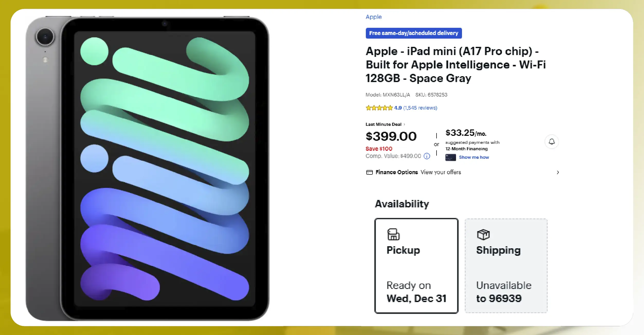Click the gold star rating icons
This screenshot has width=644, height=335.
click(379, 108)
